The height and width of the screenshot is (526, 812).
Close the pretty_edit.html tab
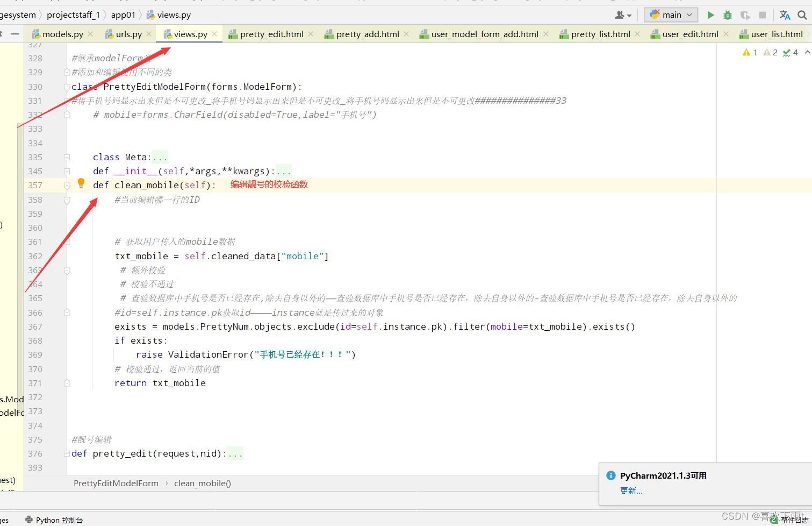point(311,34)
